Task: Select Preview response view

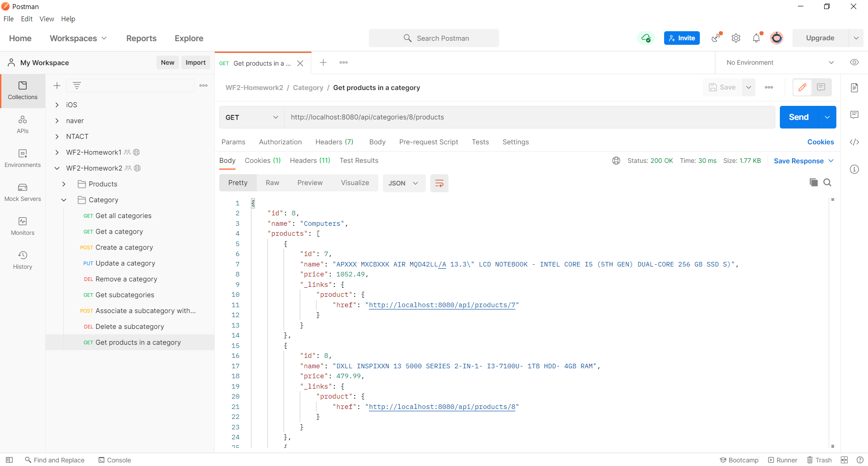Action: pos(310,183)
